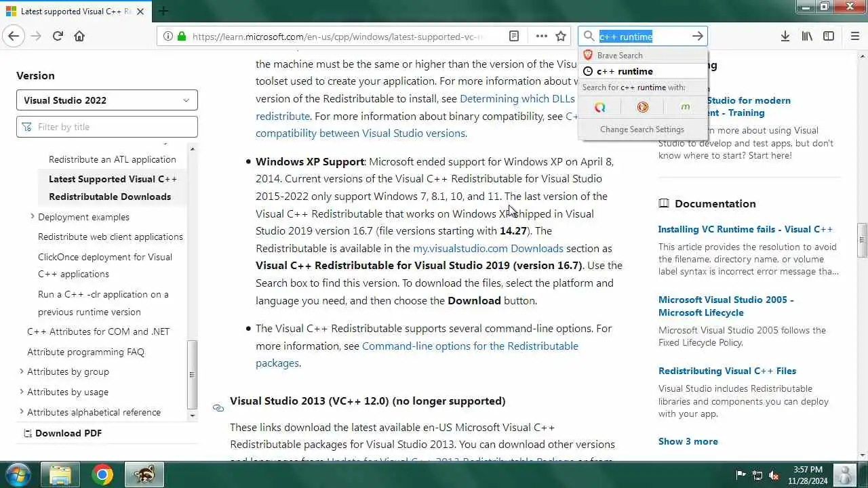Open Redistribute an ATL application article
This screenshot has height=488, width=868.
112,159
